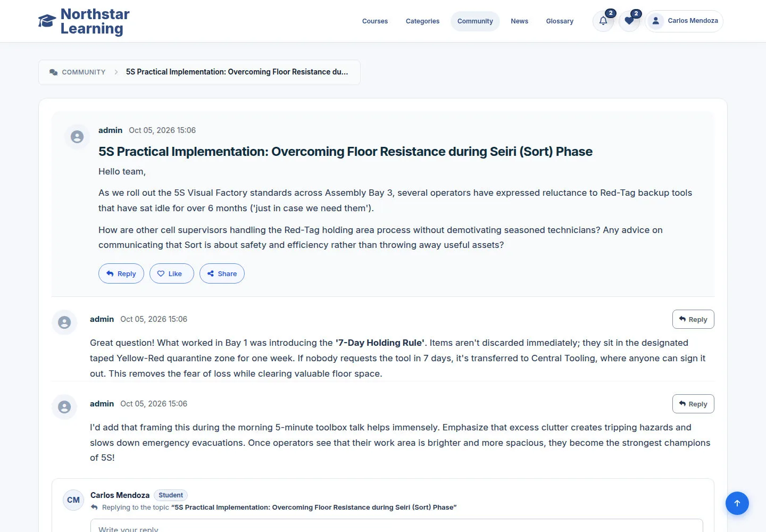Share the 5S topic post

click(222, 273)
